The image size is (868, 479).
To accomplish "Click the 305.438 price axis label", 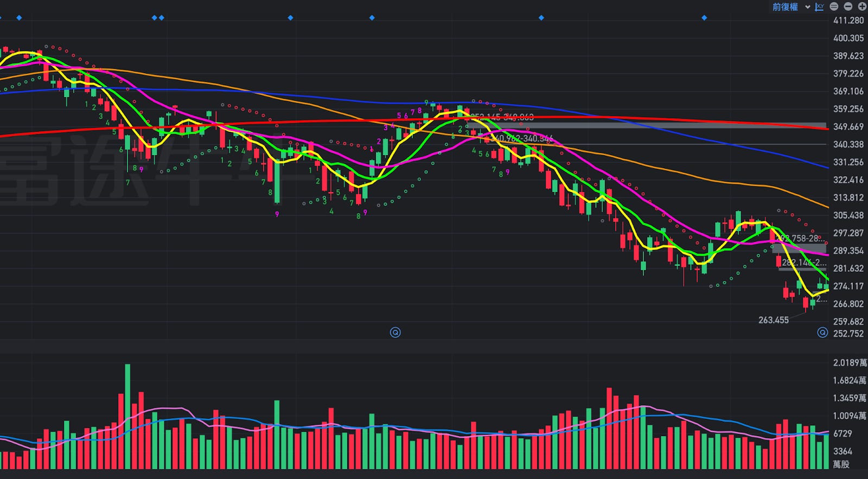I will pos(848,215).
